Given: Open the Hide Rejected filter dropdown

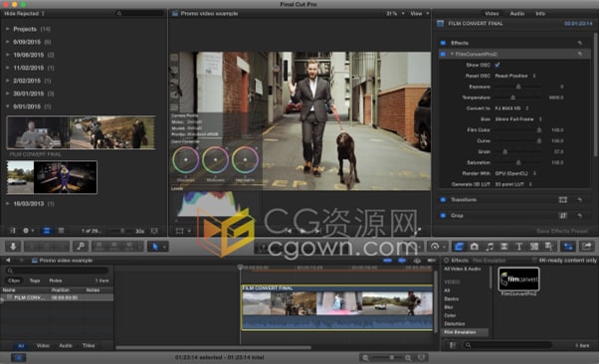Looking at the screenshot, I should click(x=25, y=13).
